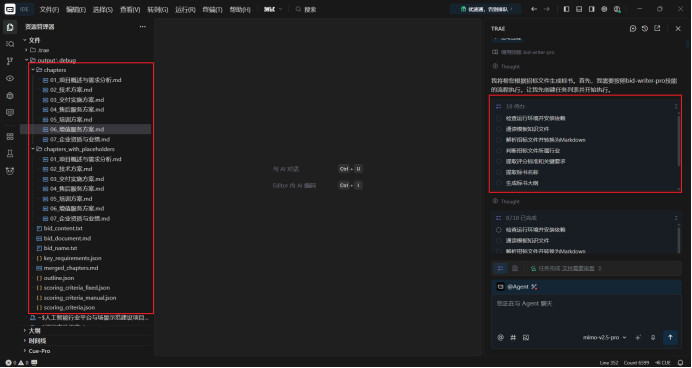Open key_requirements.json file
The image size is (692, 368).
coord(72,258)
